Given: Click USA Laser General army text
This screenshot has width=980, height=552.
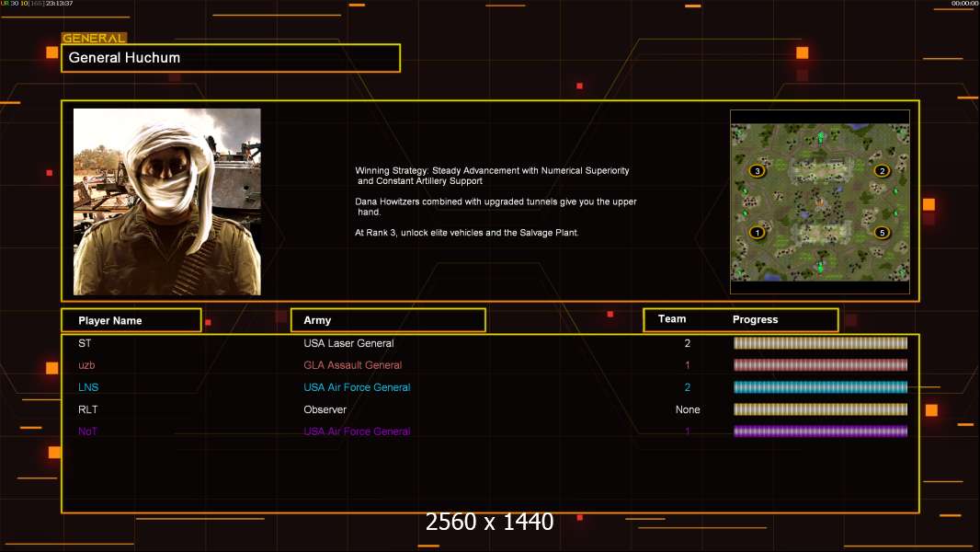Looking at the screenshot, I should click(348, 343).
